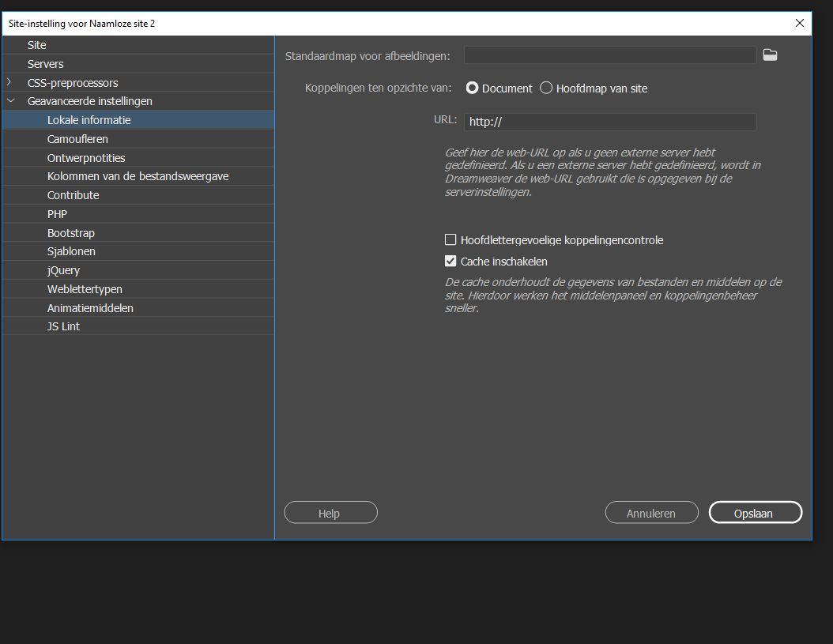
Task: Select the Document radio button
Action: click(x=472, y=88)
